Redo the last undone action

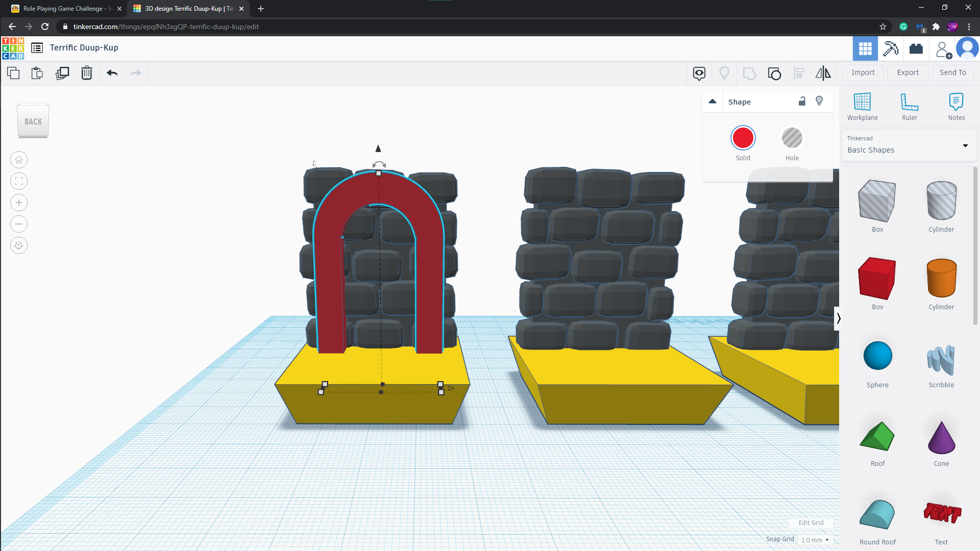(x=136, y=73)
